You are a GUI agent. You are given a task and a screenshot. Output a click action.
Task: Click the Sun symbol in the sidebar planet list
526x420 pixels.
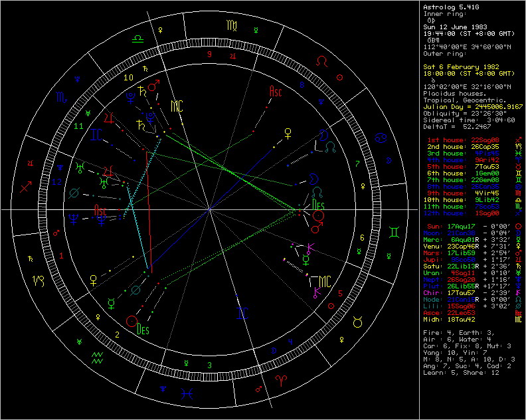click(521, 227)
